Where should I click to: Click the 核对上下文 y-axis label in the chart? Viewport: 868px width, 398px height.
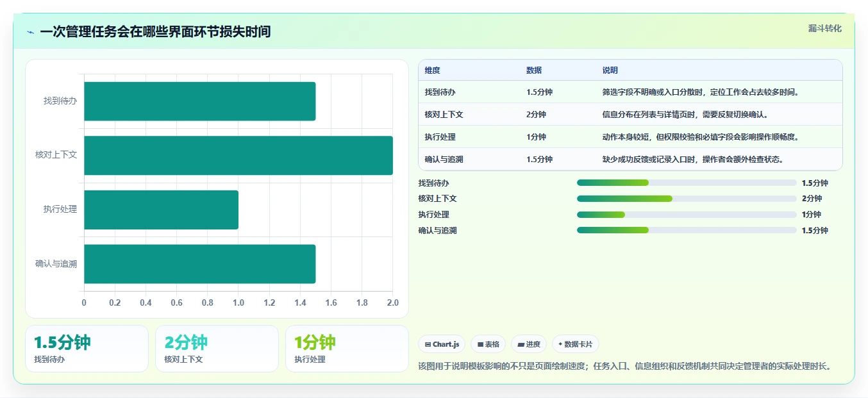click(x=56, y=155)
